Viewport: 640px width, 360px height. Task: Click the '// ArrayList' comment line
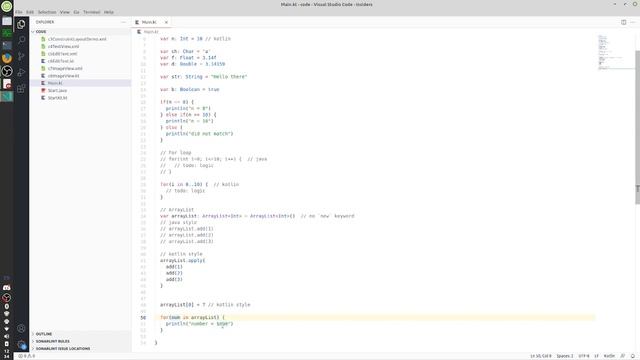(x=177, y=210)
